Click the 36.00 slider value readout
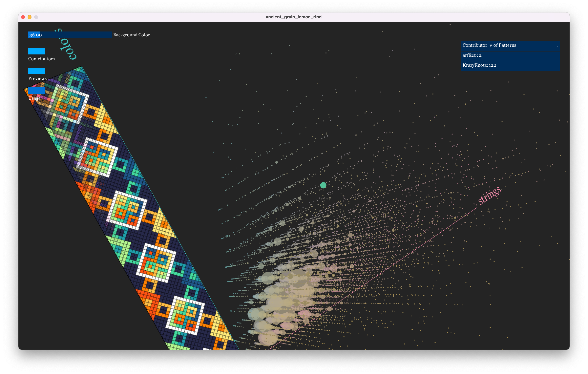Viewport: 588px width, 374px height. click(x=36, y=35)
